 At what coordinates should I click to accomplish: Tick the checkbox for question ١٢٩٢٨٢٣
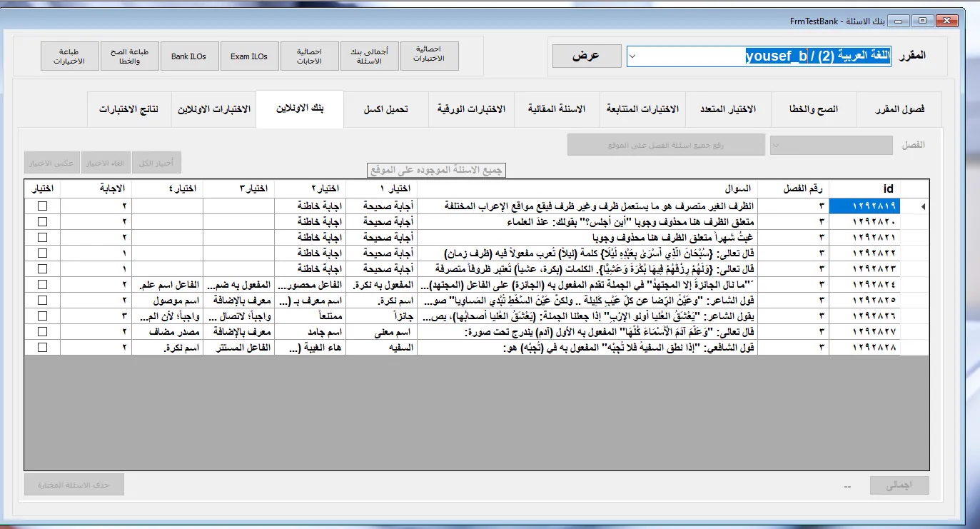click(x=43, y=268)
